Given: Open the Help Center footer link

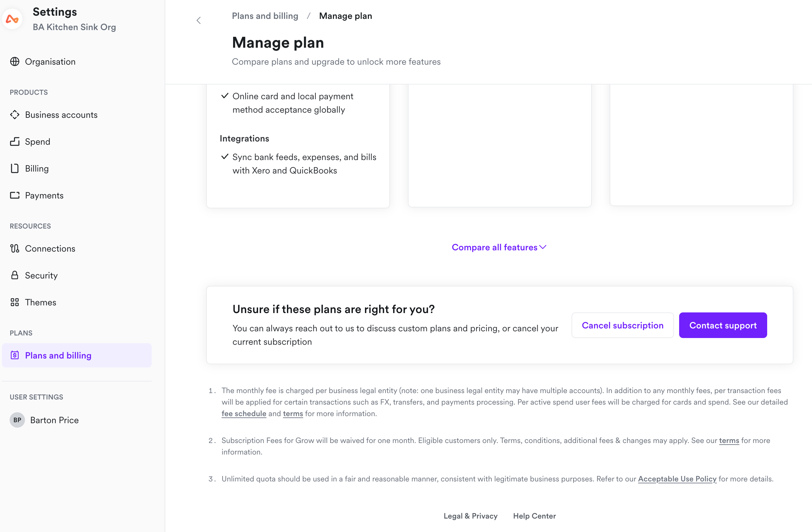Looking at the screenshot, I should click(534, 516).
